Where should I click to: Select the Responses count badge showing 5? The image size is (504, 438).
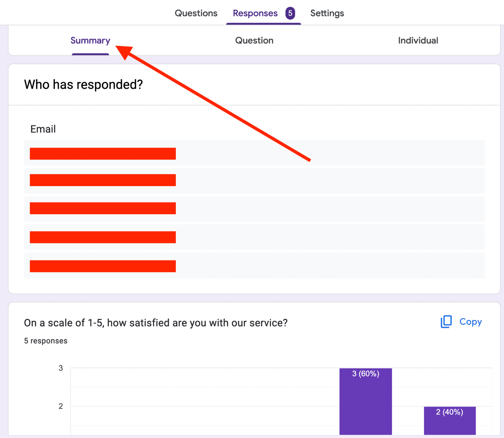[291, 13]
